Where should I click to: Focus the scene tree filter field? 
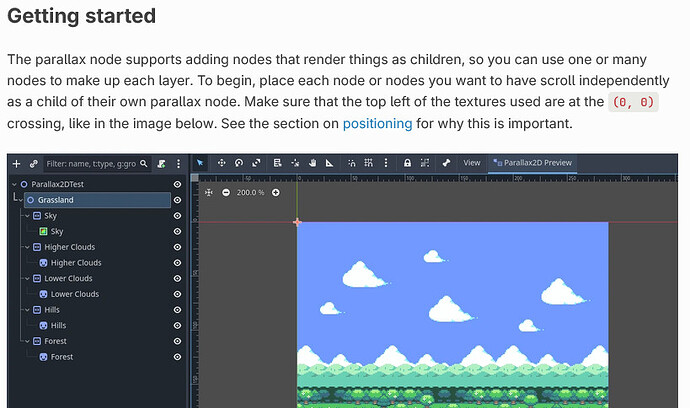coord(97,164)
